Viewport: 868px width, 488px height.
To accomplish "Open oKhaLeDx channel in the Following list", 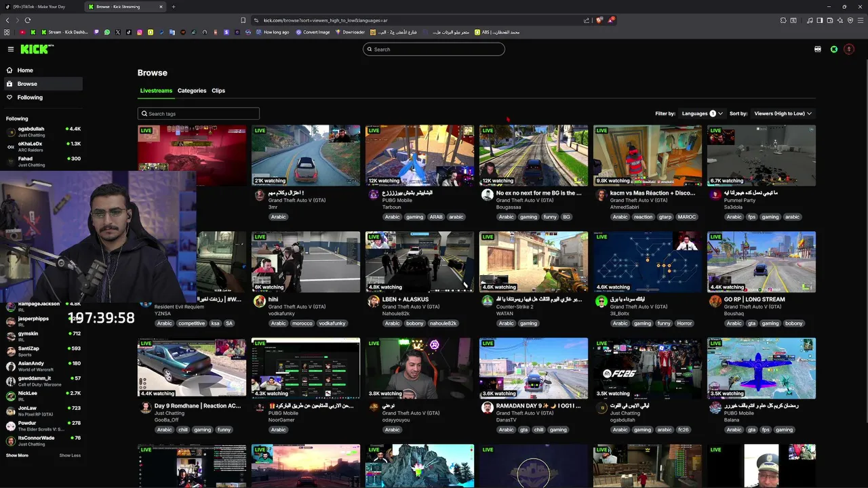I will tap(43, 146).
